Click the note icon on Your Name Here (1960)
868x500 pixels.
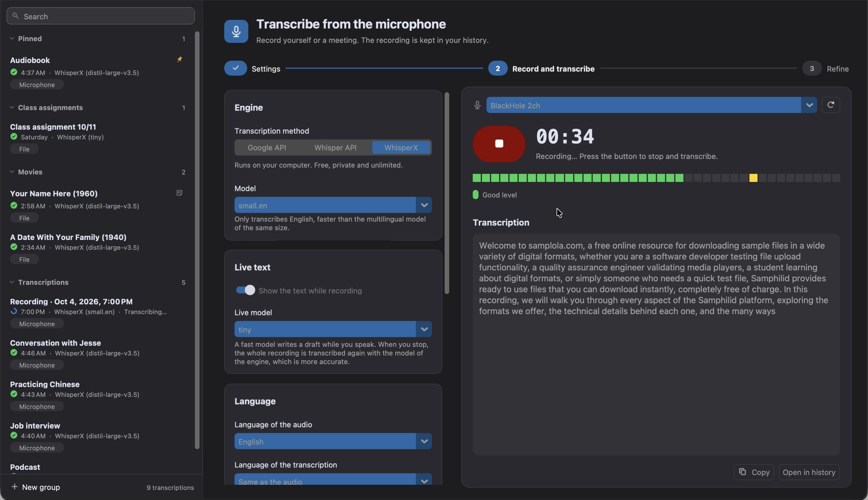179,193
